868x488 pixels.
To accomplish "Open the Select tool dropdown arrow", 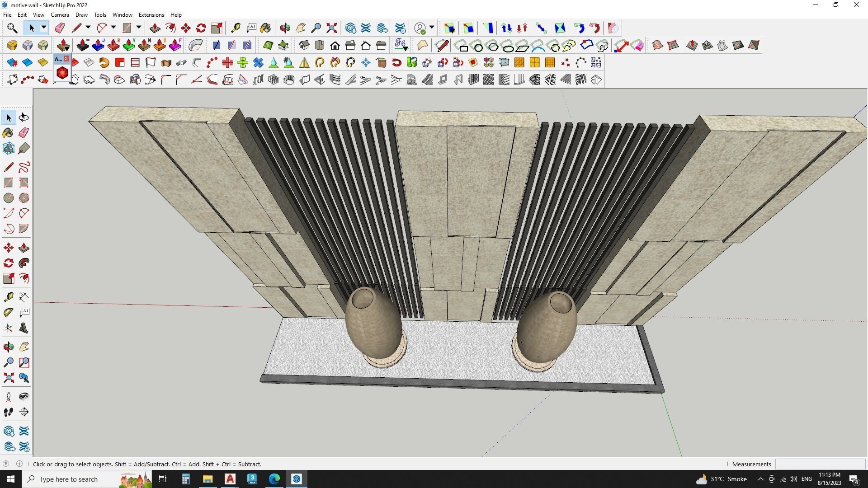I will coord(43,28).
